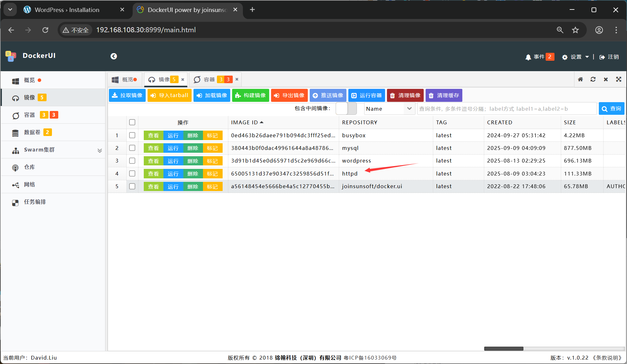627x364 pixels.
Task: Click the 粤ICP备16033069号 link
Action: point(370,358)
